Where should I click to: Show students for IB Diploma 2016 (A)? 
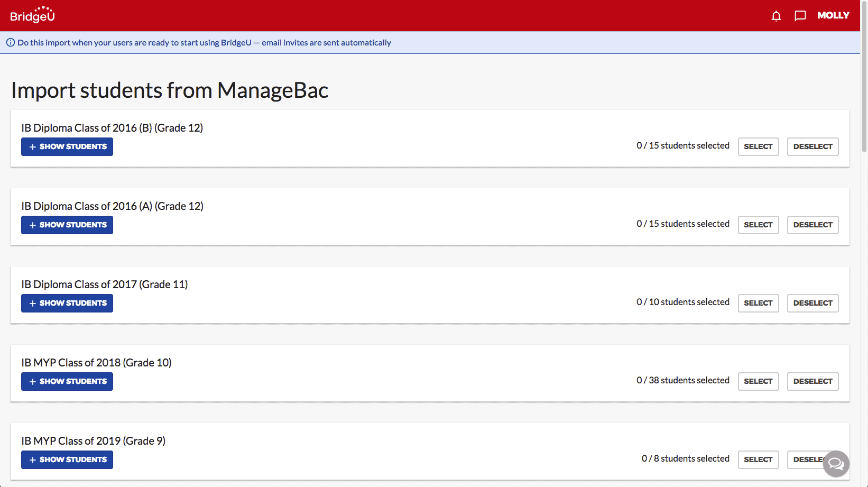[x=67, y=225]
